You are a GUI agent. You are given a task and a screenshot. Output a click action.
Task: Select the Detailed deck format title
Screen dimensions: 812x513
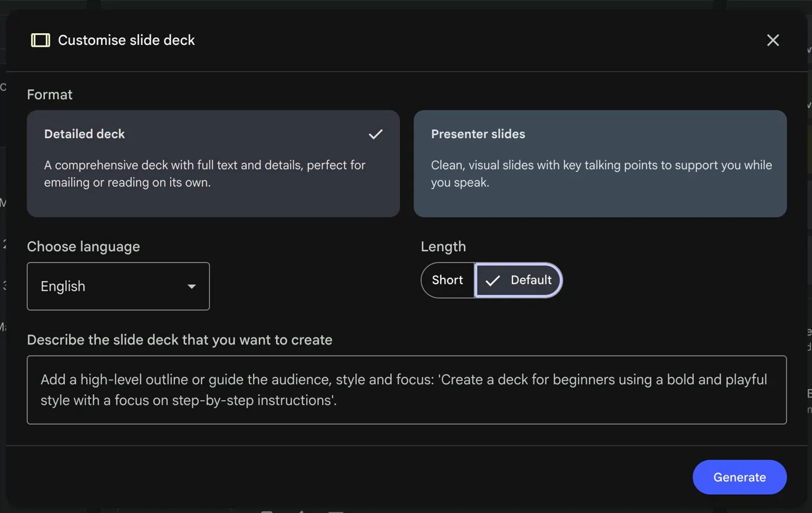coord(85,134)
